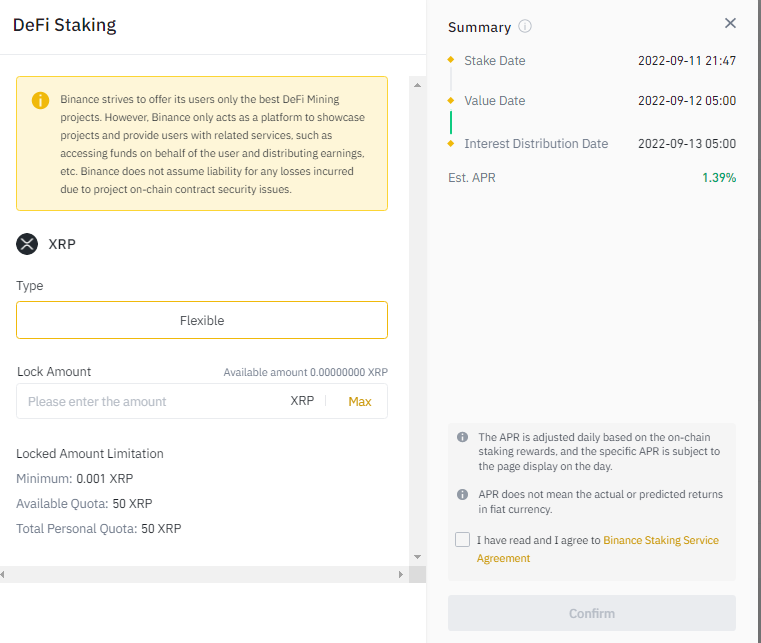Click the 1.39% Est. APR value

pyautogui.click(x=718, y=178)
